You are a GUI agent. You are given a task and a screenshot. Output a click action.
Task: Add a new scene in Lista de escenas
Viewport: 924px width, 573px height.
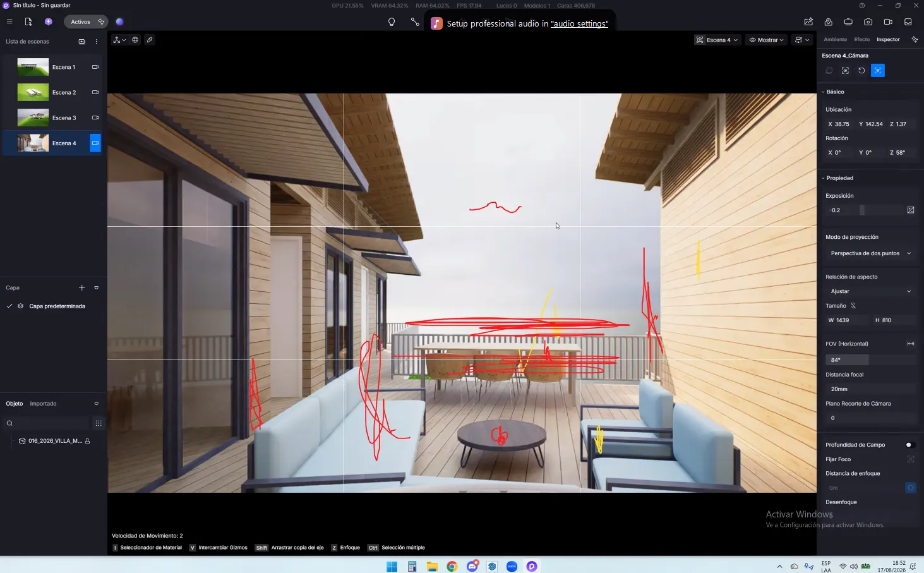[x=81, y=42]
